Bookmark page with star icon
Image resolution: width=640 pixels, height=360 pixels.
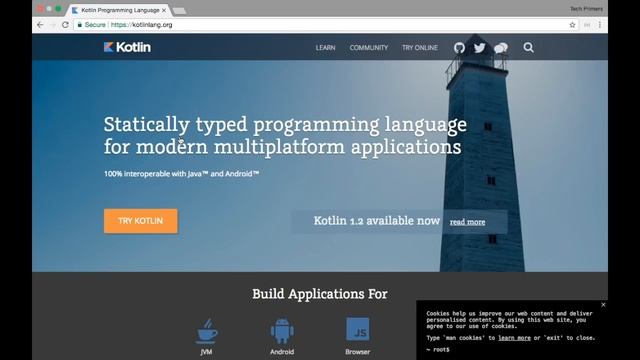(x=572, y=25)
